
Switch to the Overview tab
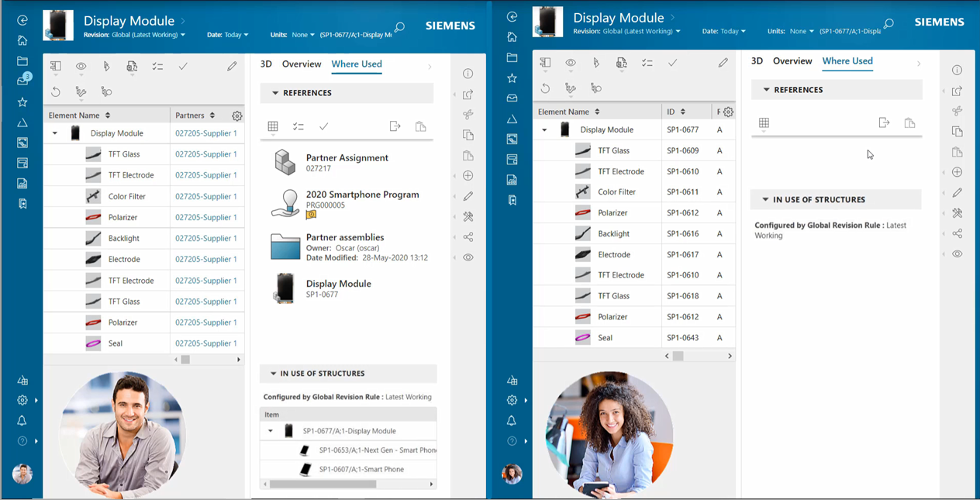[302, 64]
